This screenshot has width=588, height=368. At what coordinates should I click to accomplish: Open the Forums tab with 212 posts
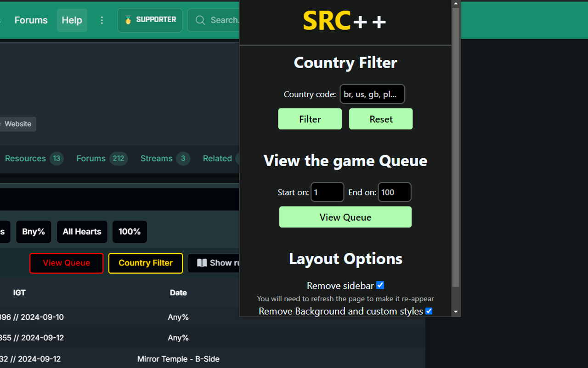click(91, 158)
